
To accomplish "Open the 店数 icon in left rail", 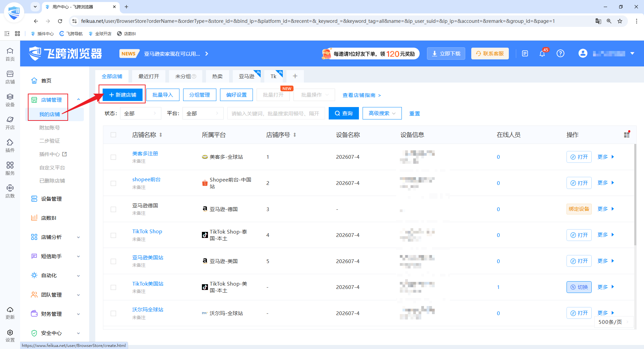I will [10, 191].
